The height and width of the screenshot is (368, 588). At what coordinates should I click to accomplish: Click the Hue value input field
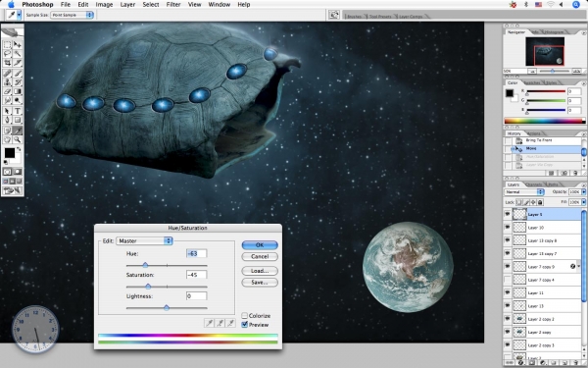coord(197,253)
